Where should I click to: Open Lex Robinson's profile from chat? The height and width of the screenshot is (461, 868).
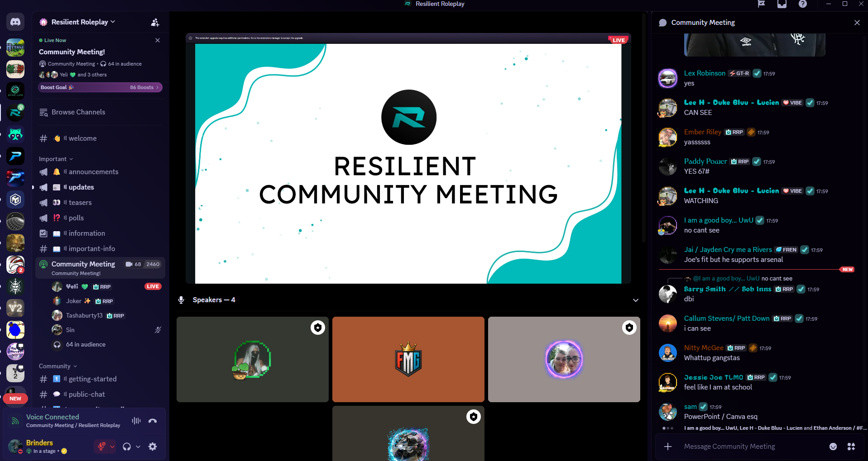coord(705,73)
